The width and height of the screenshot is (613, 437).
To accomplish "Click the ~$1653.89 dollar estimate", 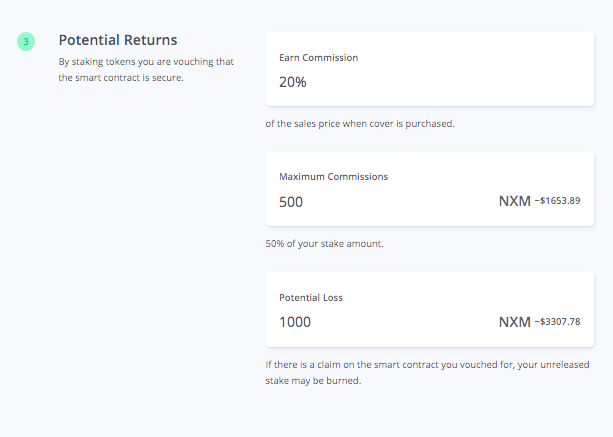I will pyautogui.click(x=557, y=202).
